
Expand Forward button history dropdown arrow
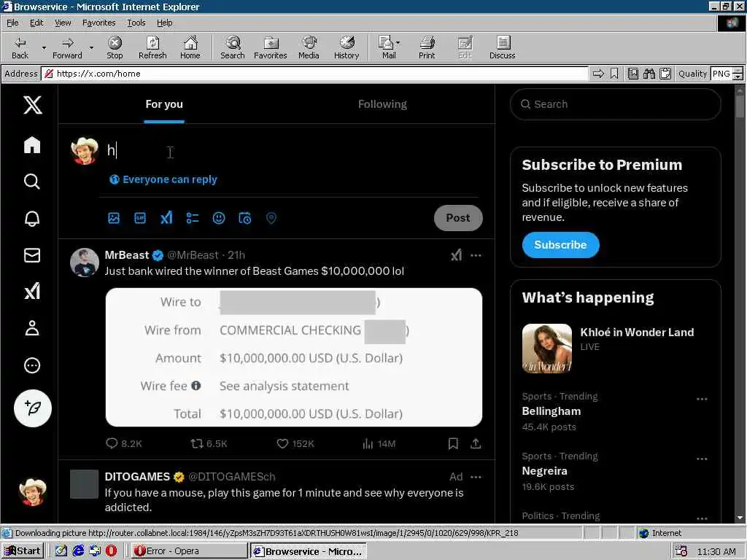91,48
